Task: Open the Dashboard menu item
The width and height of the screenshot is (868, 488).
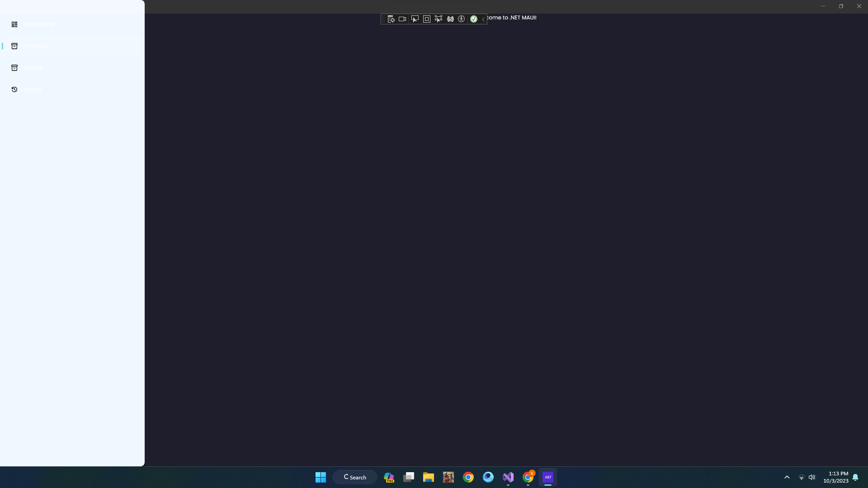Action: coord(38,24)
